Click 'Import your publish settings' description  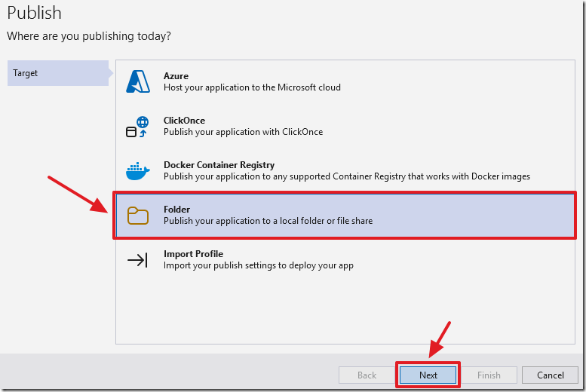258,265
